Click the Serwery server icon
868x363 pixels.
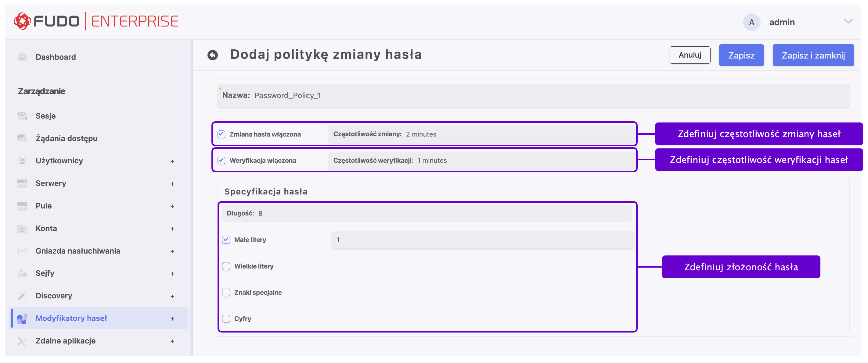22,183
